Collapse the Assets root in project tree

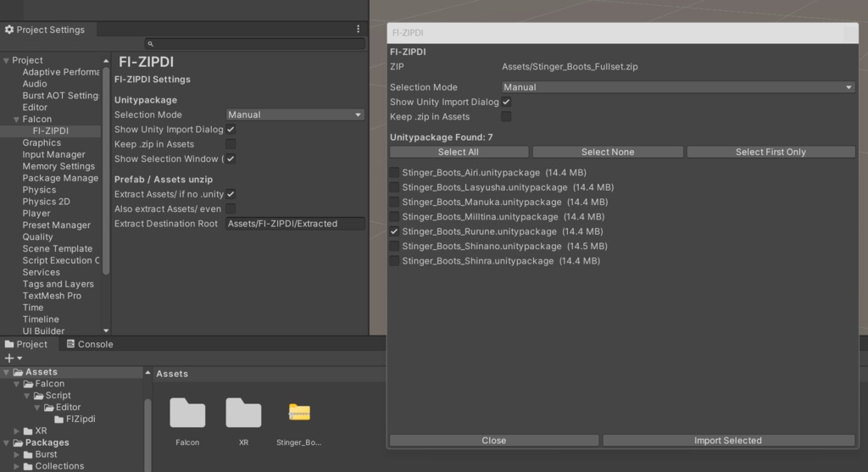[x=6, y=372]
